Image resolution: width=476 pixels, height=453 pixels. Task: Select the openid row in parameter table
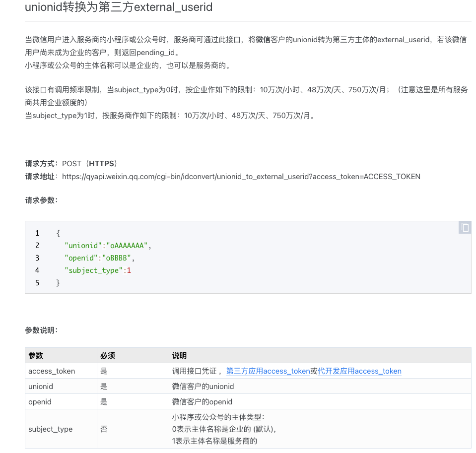(x=39, y=401)
